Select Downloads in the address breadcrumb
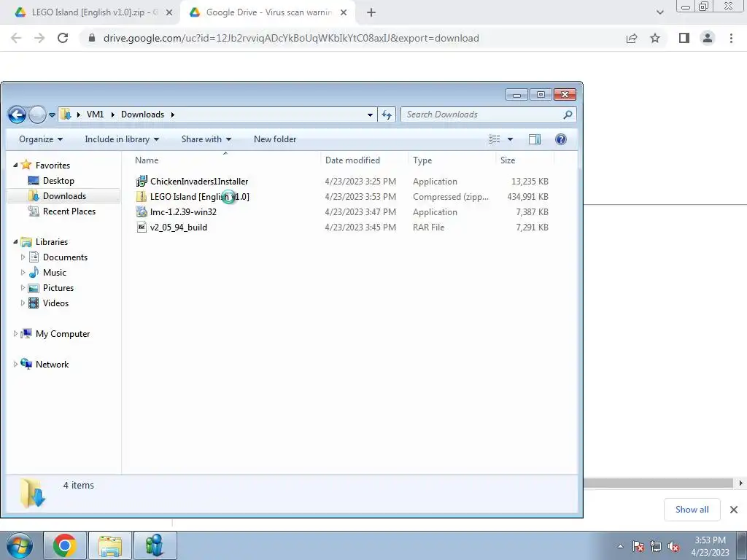 pos(142,114)
